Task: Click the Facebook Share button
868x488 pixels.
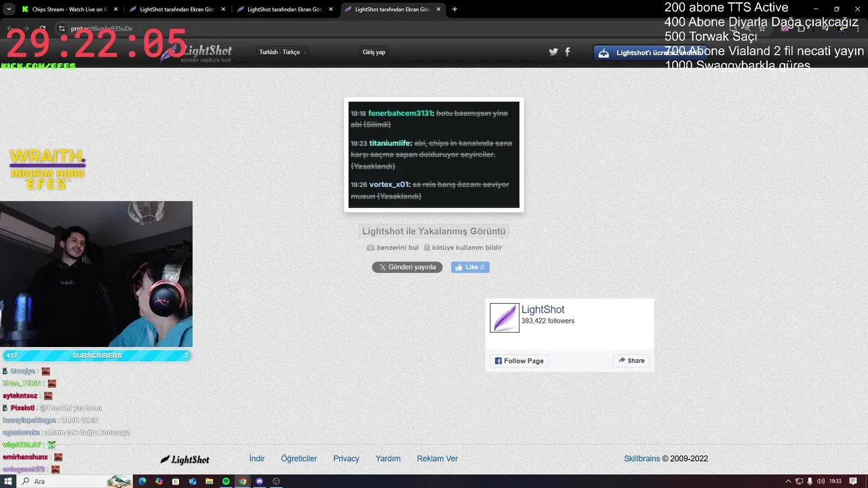Action: [x=631, y=361]
